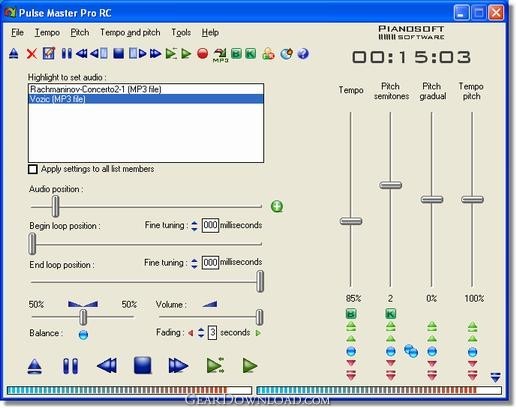
Task: Toggle the green B button under Tempo slider
Action: (x=351, y=313)
